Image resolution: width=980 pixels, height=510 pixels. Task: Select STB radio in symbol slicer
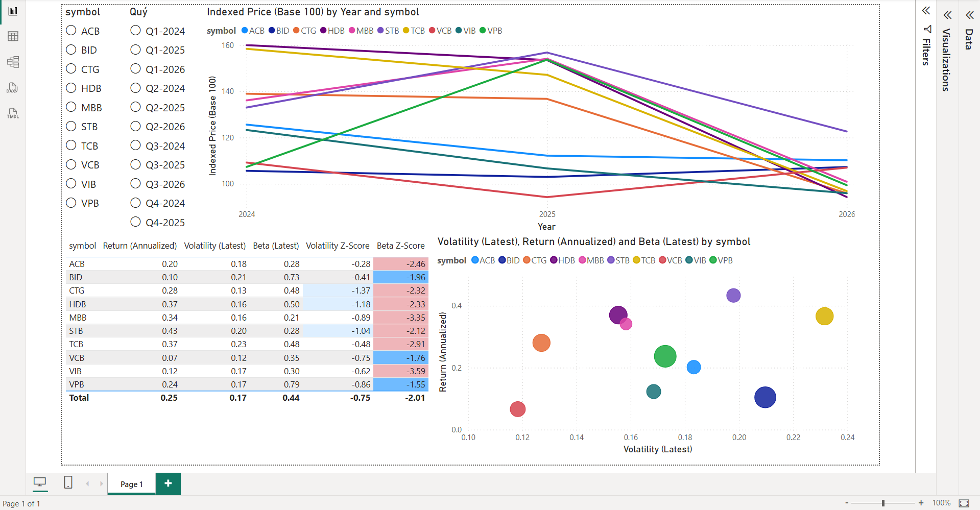coord(71,126)
